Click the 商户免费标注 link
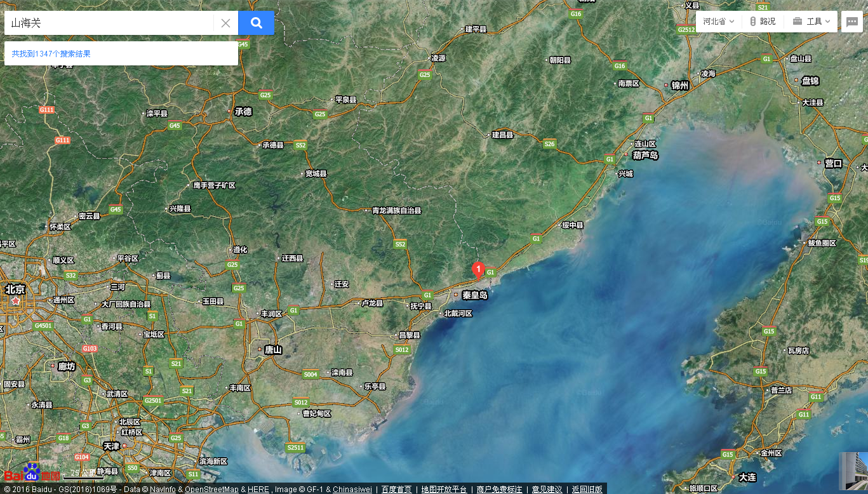The image size is (868, 494). [x=499, y=490]
